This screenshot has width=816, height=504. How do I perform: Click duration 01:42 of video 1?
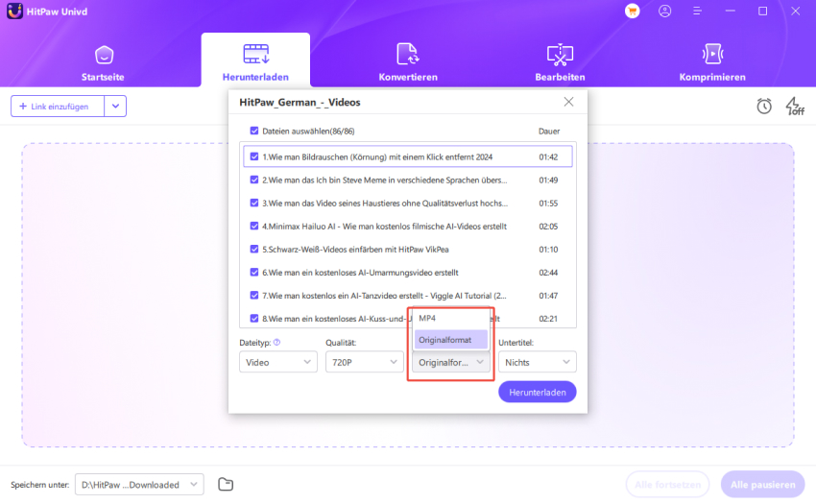(548, 156)
